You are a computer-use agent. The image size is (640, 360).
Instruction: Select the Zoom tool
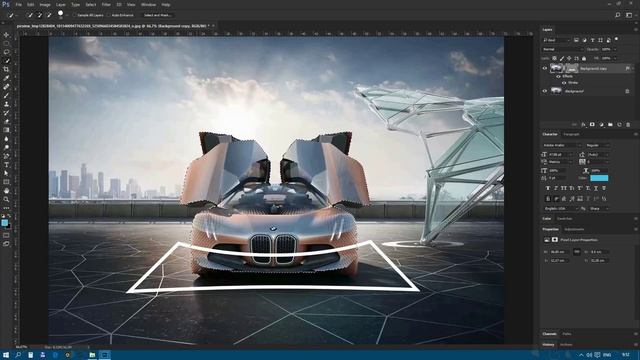pyautogui.click(x=6, y=199)
